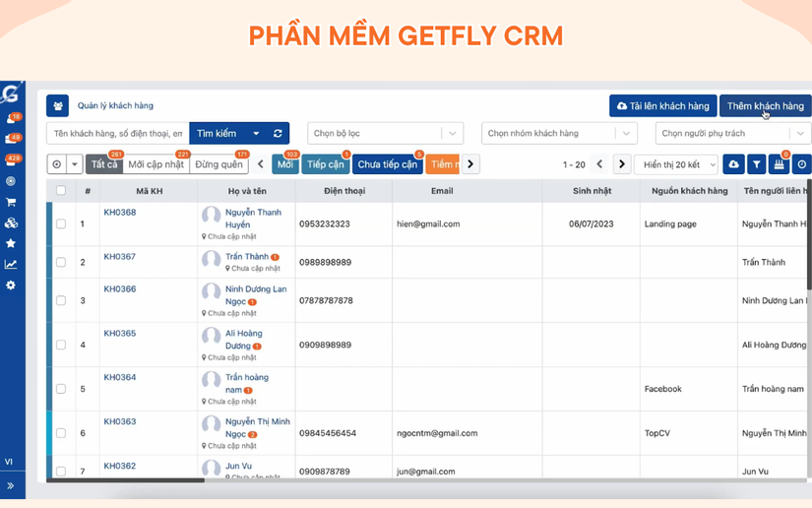Check the row 5 checkbox KH0364
Screen dimensions: 812x508
(x=61, y=389)
